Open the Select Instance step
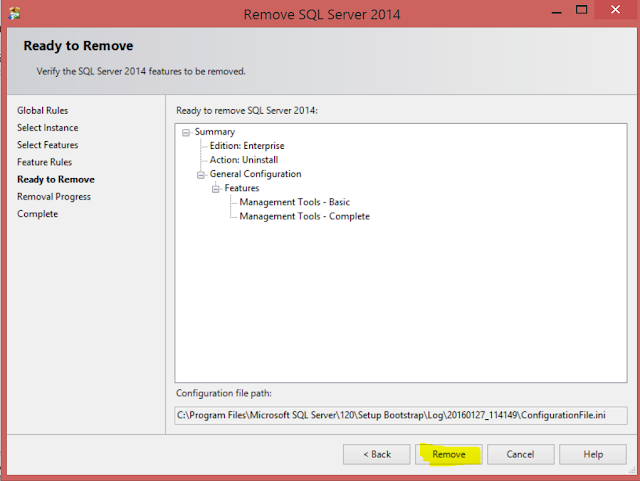This screenshot has height=481, width=640. (x=47, y=127)
